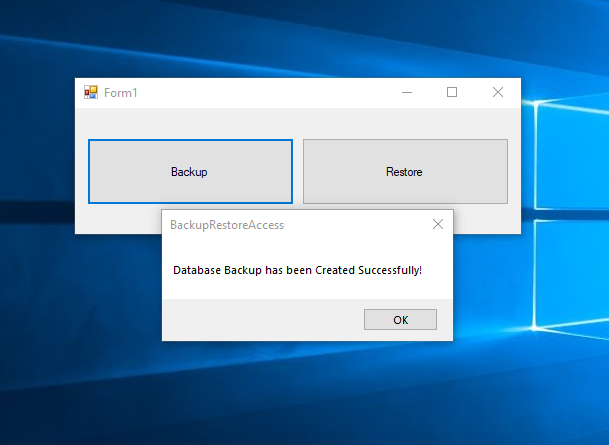Viewport: 609px width, 445px height.
Task: Select the 'Database Backup has been Created Successfully!' text
Action: 297,270
